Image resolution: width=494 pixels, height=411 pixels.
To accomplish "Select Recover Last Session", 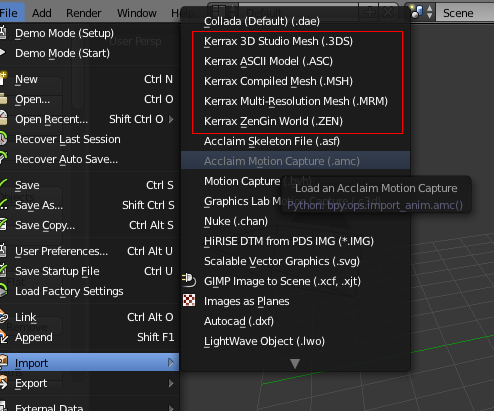I will click(x=89, y=139).
